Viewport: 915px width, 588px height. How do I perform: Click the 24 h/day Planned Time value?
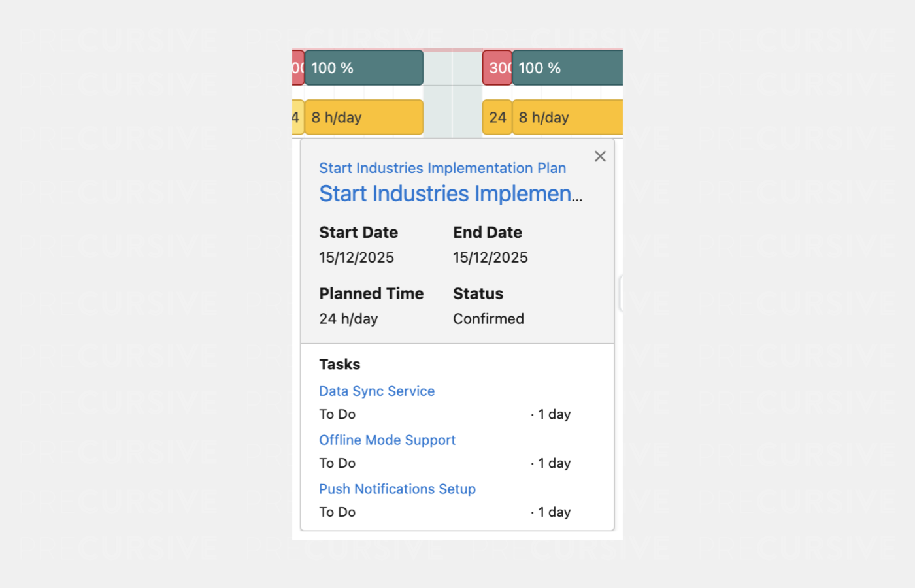(x=348, y=319)
